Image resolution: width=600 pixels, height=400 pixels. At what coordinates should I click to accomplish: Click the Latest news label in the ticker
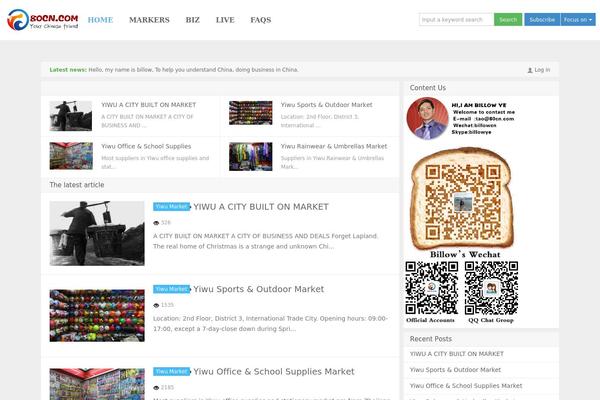[x=68, y=70]
